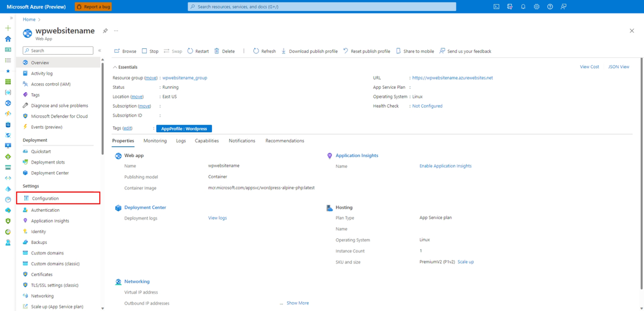Open the wpwebsitename.azurewebsites.net URL

[452, 77]
